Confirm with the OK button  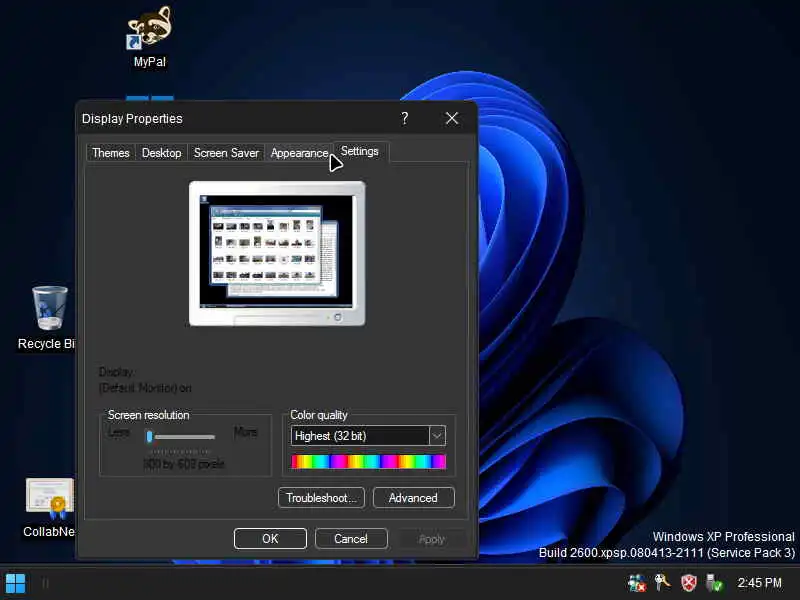(x=270, y=539)
